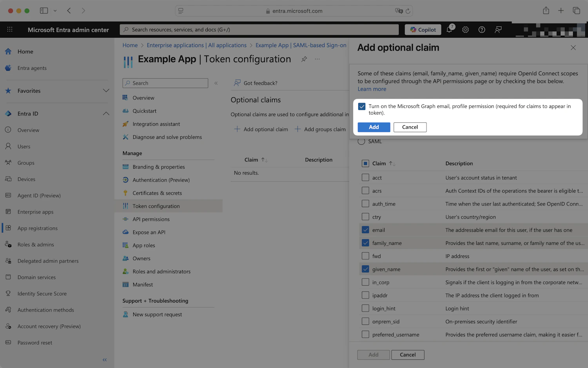The height and width of the screenshot is (368, 588).
Task: Open the notifications bell icon
Action: tap(449, 29)
